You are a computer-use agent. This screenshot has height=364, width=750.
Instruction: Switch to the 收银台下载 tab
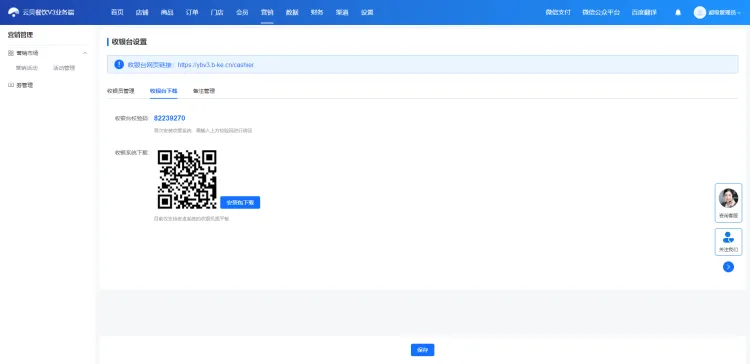pyautogui.click(x=164, y=90)
